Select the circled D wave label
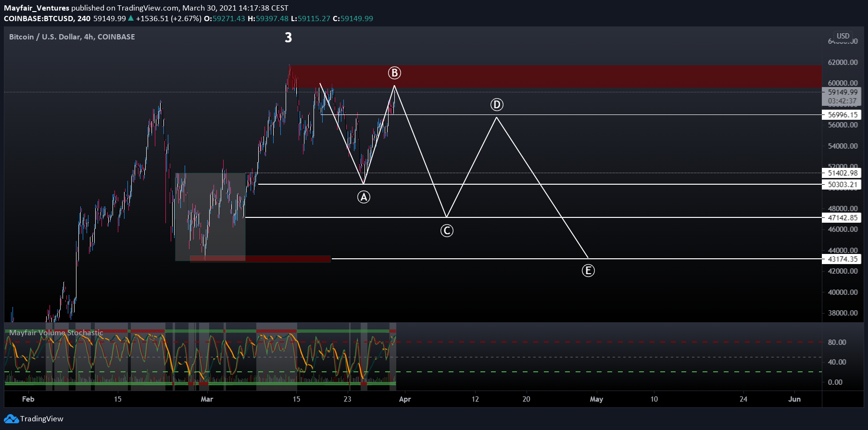 click(x=497, y=104)
